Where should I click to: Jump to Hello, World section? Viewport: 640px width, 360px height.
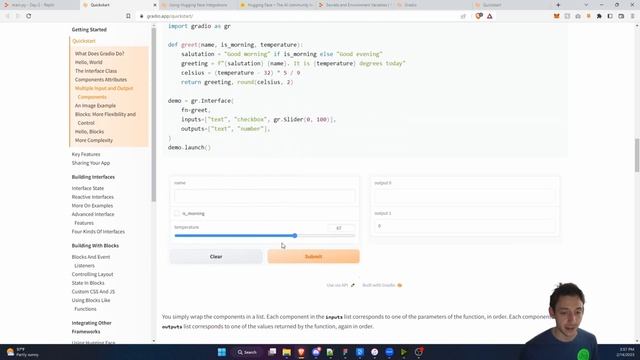[89, 62]
